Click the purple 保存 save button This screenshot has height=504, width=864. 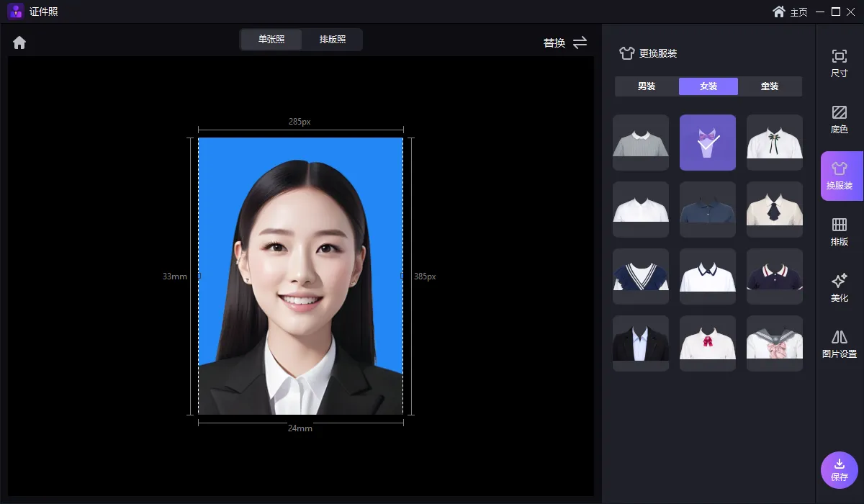pos(839,470)
